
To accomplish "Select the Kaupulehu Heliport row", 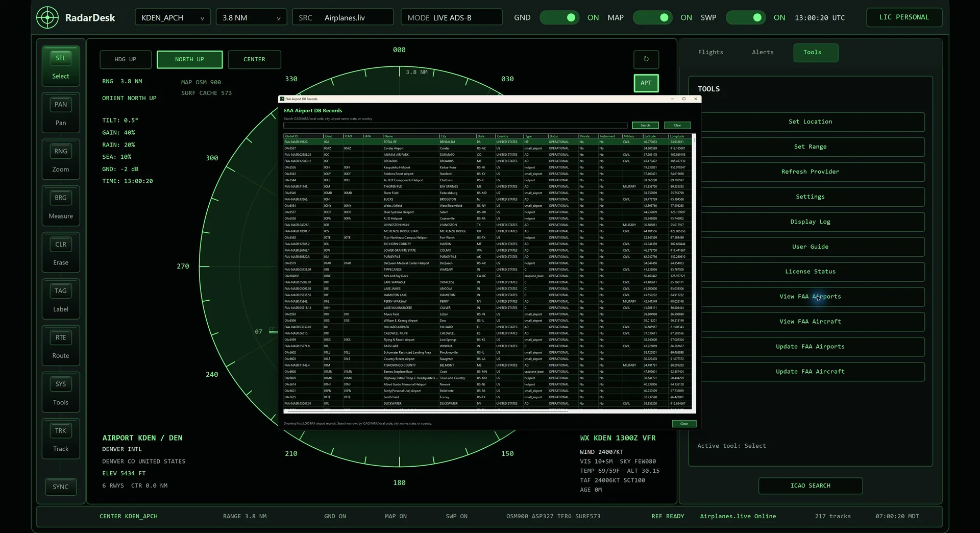I will pyautogui.click(x=488, y=167).
